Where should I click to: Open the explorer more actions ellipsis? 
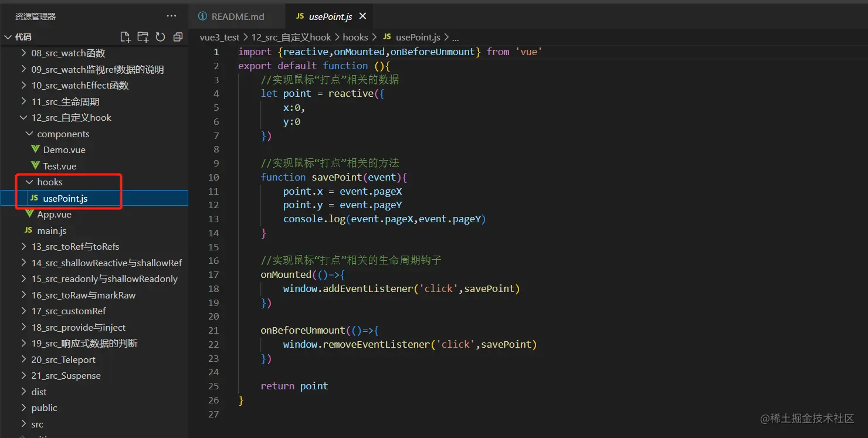[x=171, y=16]
